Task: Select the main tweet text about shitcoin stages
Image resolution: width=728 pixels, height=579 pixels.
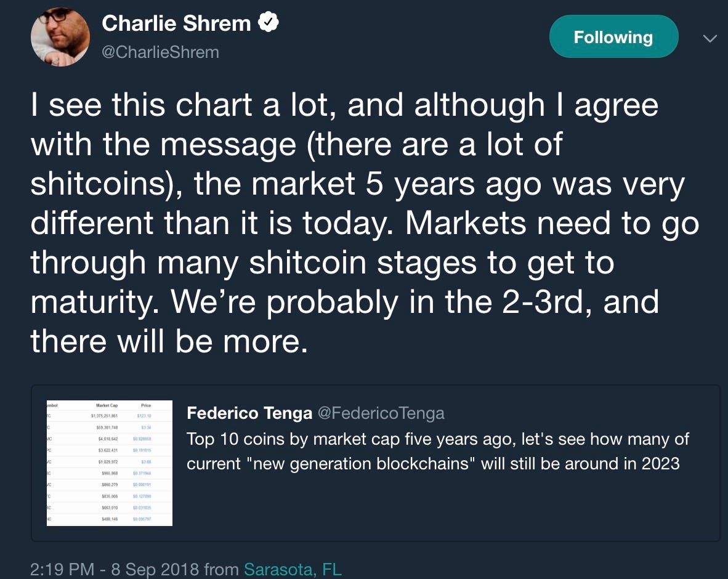Action: click(x=365, y=223)
